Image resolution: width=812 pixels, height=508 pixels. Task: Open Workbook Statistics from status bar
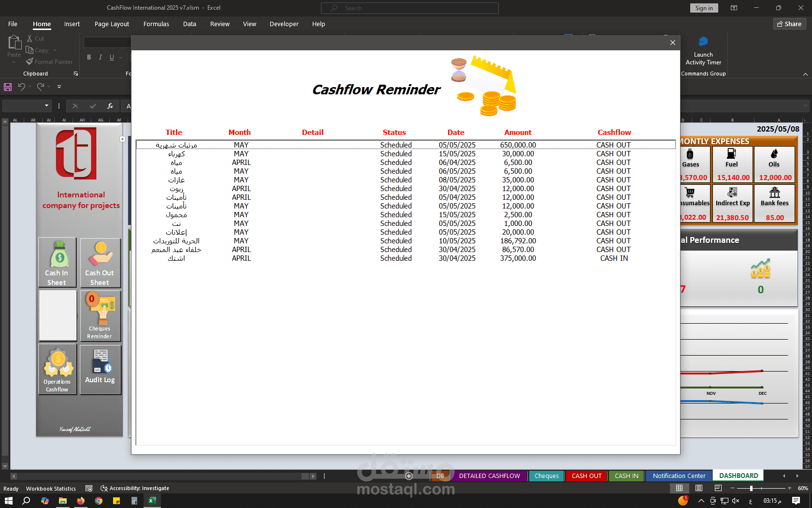51,489
